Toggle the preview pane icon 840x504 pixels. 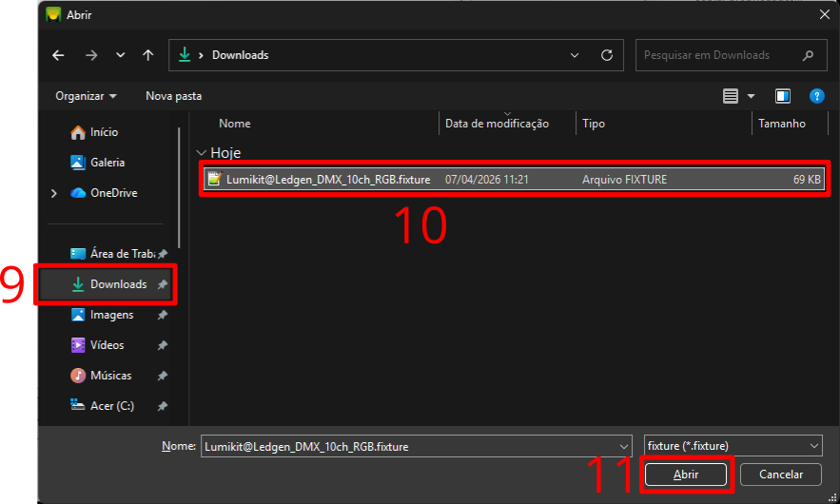point(782,96)
